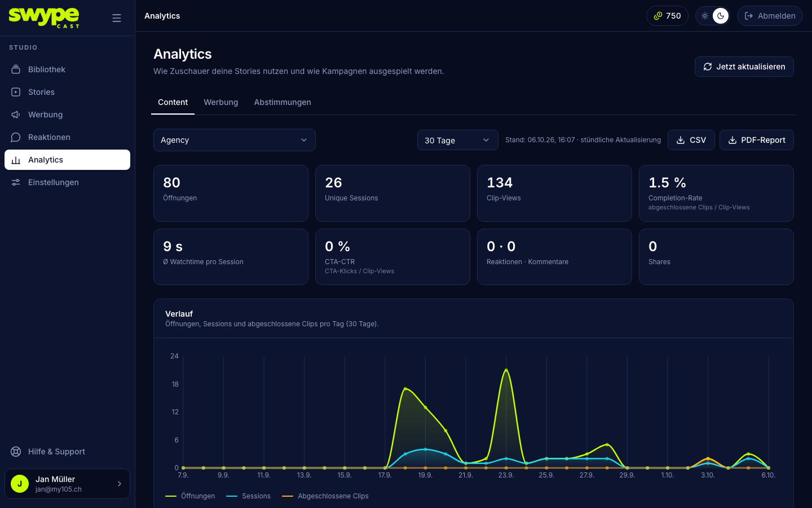Click the logout icon next to Abmelden
Image resolution: width=812 pixels, height=508 pixels.
click(749, 16)
